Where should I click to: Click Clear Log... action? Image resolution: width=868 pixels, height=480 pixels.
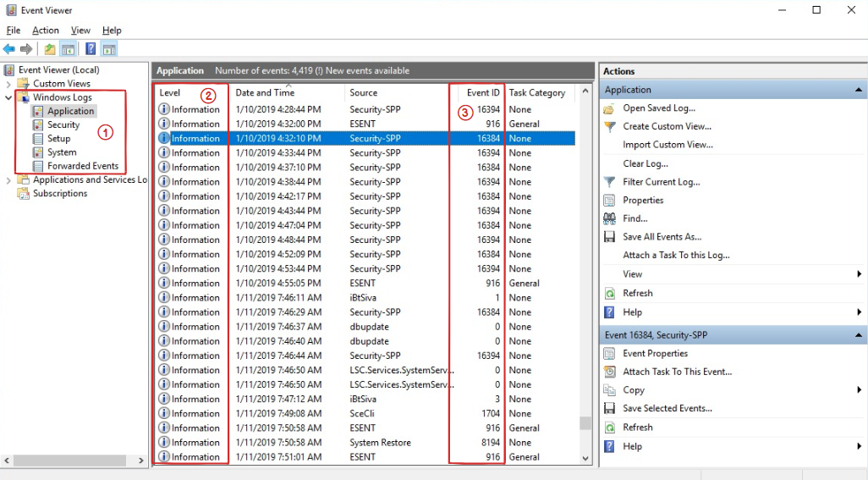coord(645,163)
